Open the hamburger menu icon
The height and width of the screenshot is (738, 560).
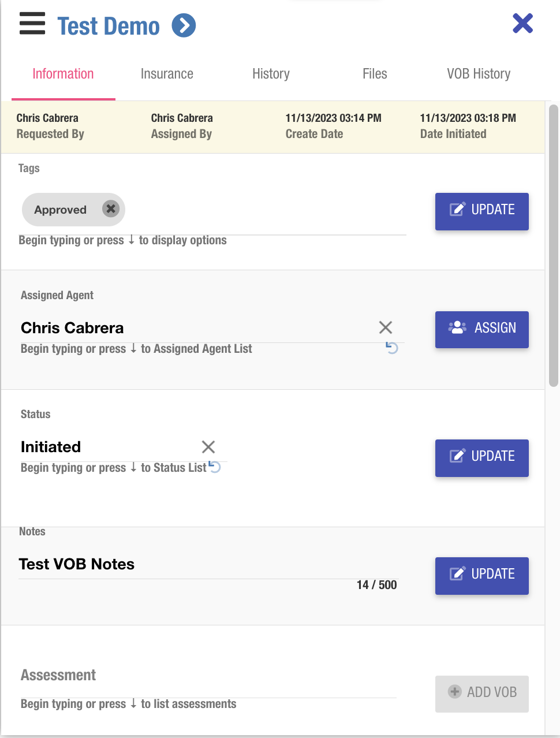(x=32, y=25)
